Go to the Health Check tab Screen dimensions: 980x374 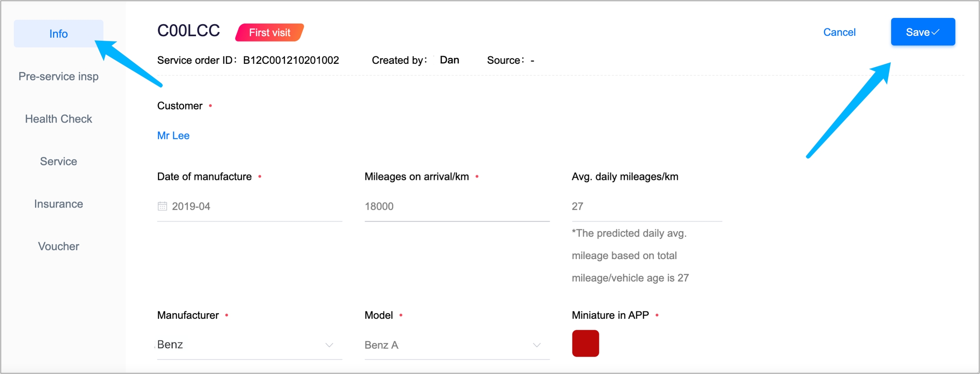[x=58, y=119]
